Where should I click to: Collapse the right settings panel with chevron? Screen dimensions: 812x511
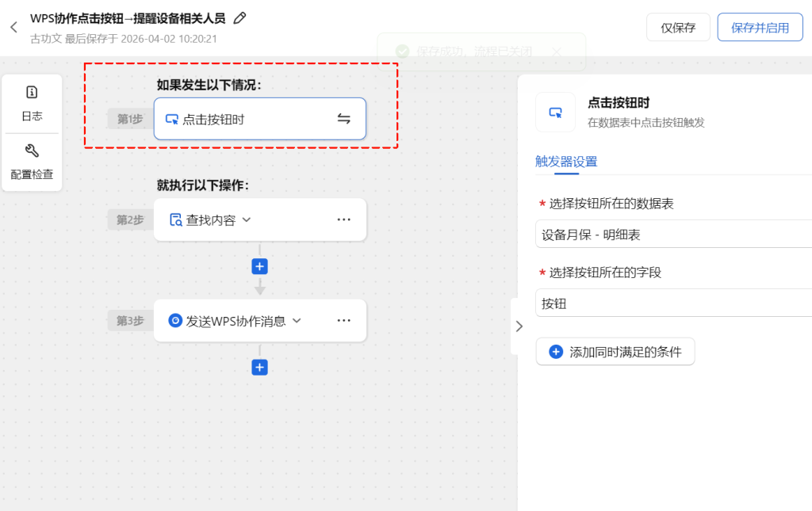[519, 326]
